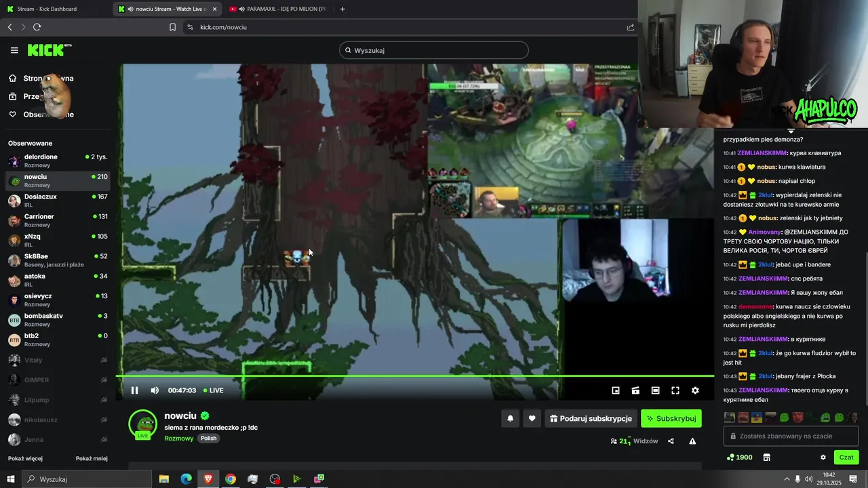Mute the stream volume

click(155, 390)
